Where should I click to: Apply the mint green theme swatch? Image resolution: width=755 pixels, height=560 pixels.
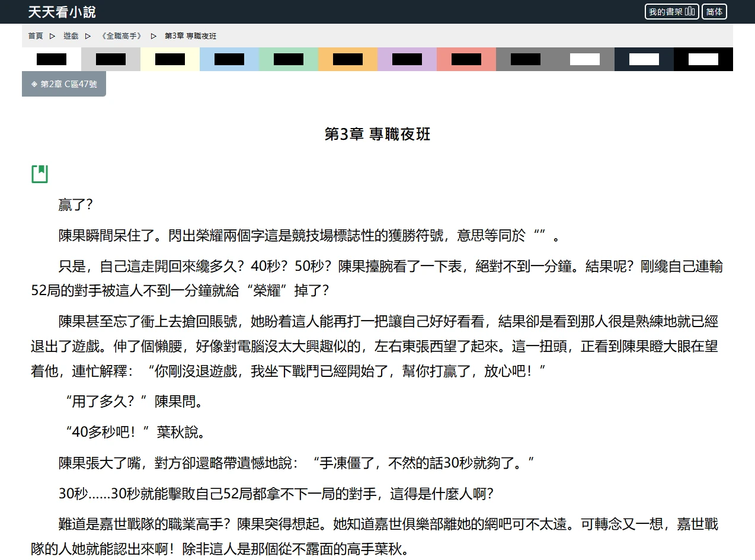pyautogui.click(x=289, y=59)
